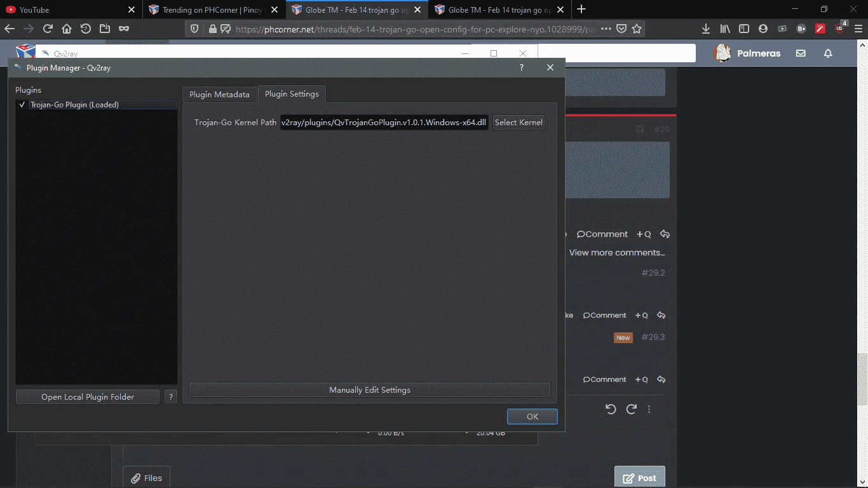This screenshot has width=868, height=488.
Task: Save page to Pocket icon
Action: coord(622,29)
